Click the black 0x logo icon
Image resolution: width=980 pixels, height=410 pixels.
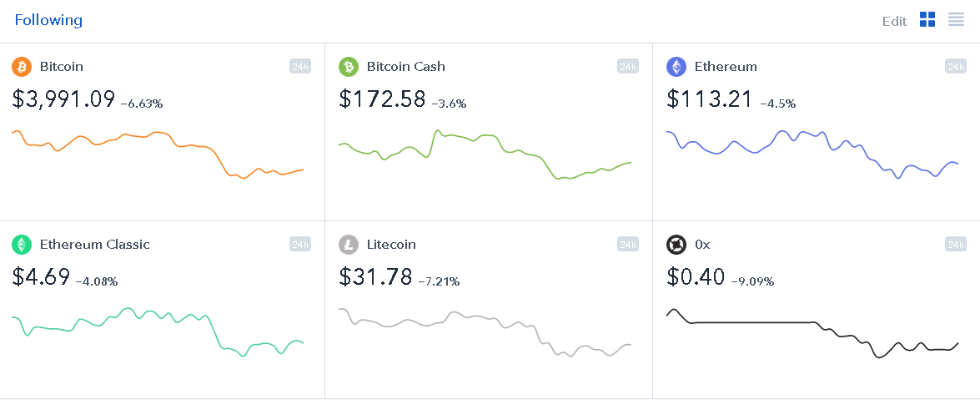click(676, 245)
